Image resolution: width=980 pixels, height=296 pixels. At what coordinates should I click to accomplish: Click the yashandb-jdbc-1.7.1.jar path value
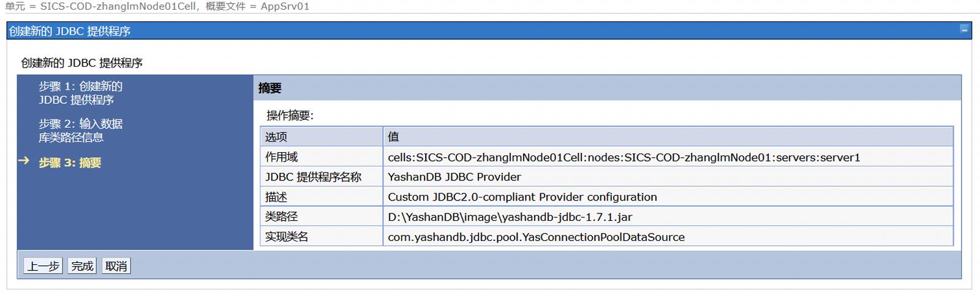point(510,217)
